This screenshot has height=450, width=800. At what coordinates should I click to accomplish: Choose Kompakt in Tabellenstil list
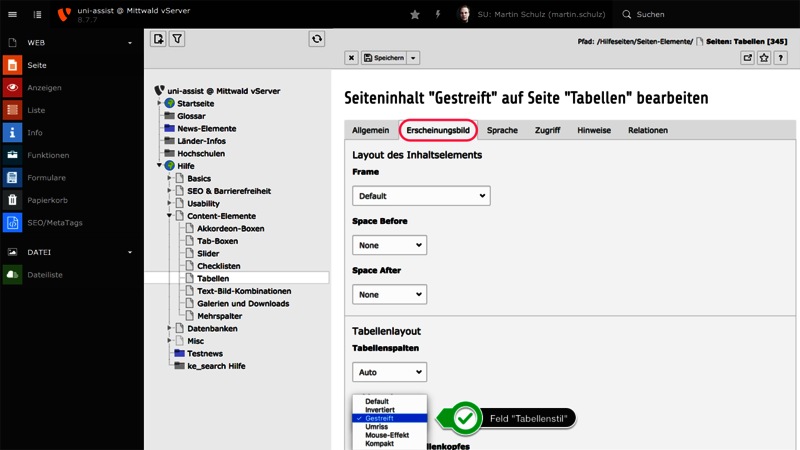[389, 443]
